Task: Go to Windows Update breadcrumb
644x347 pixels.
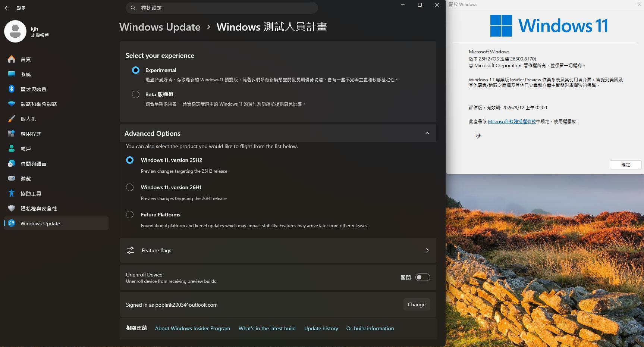Action: 160,27
